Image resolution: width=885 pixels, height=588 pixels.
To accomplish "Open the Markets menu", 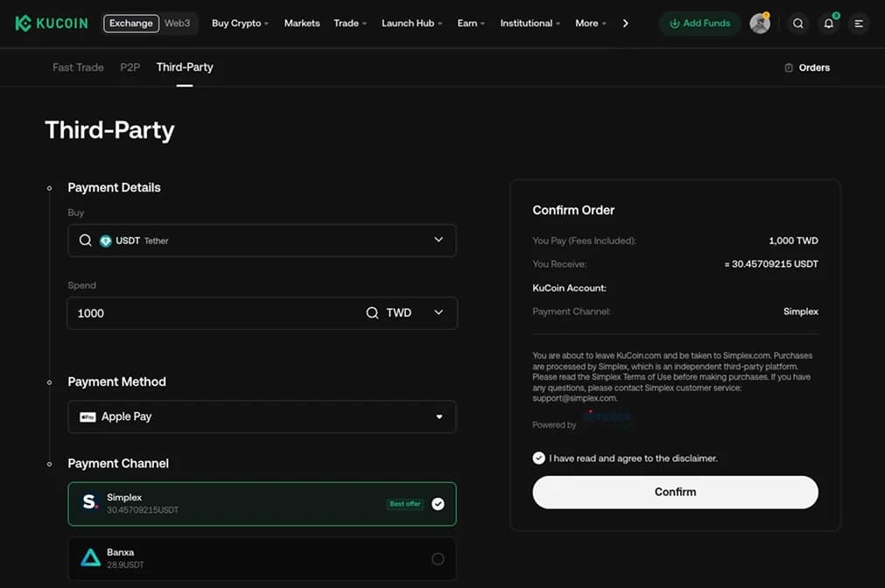I will coord(302,24).
